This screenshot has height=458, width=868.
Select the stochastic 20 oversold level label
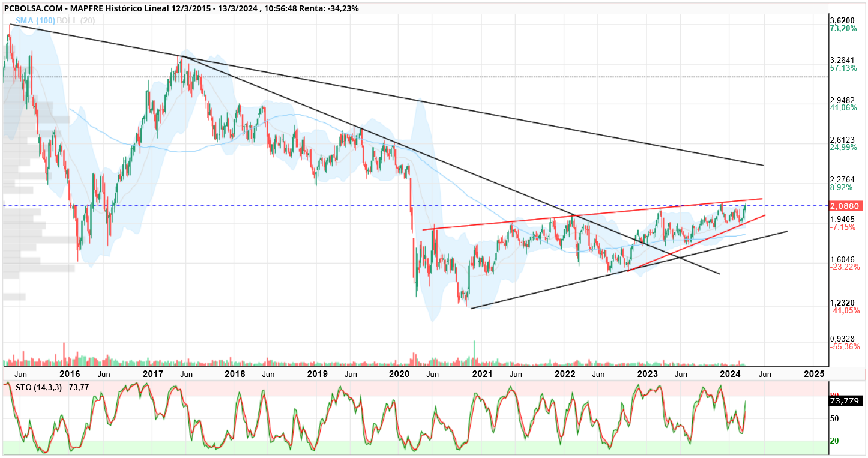tap(834, 441)
